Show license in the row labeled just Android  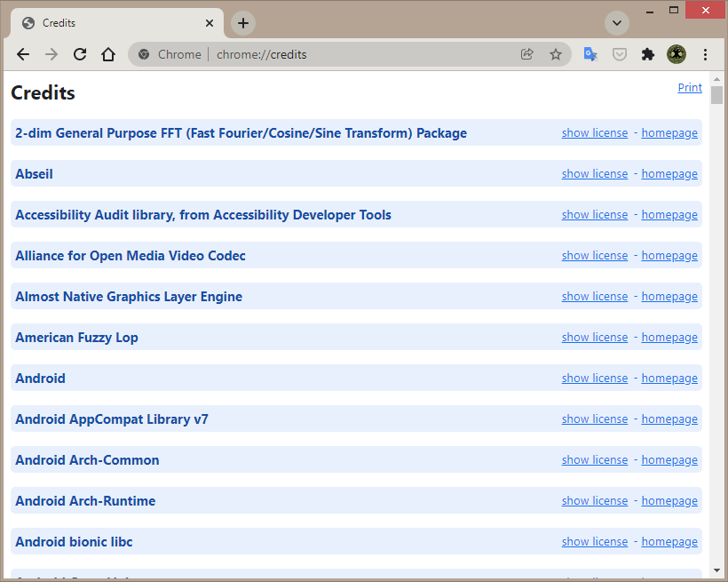click(x=595, y=379)
